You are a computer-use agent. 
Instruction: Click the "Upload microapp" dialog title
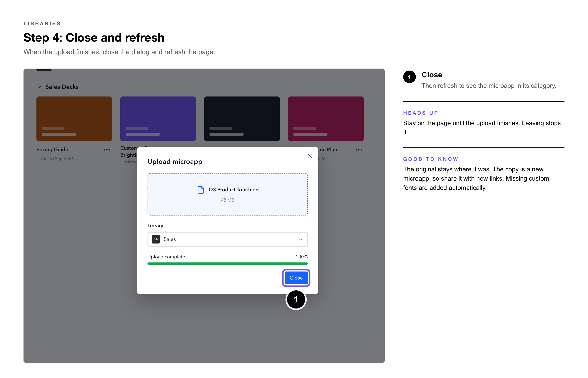pyautogui.click(x=175, y=161)
